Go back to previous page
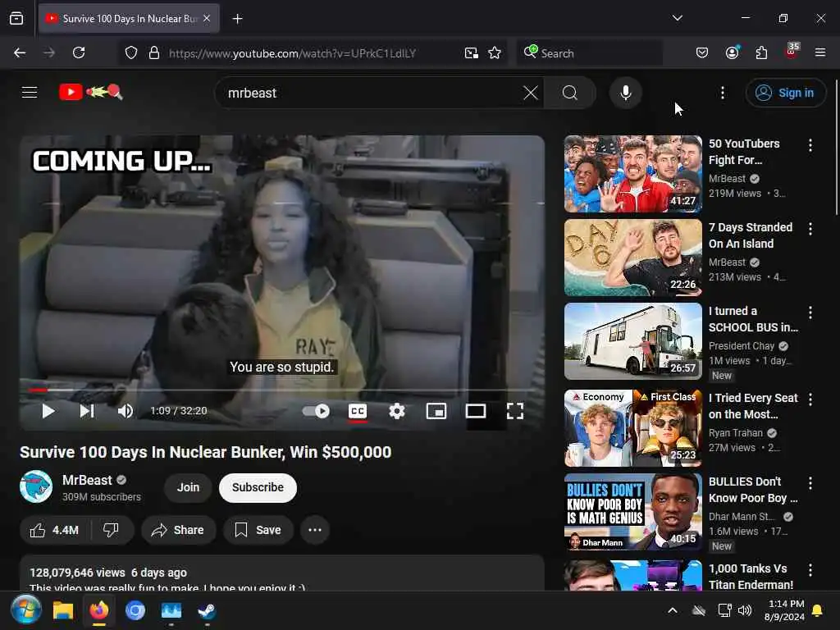The height and width of the screenshot is (630, 840). (x=20, y=52)
